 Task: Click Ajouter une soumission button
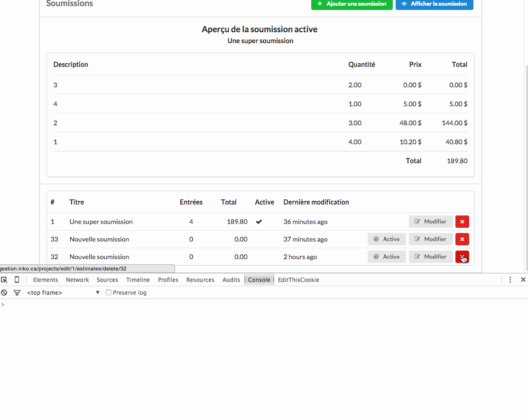(x=352, y=4)
